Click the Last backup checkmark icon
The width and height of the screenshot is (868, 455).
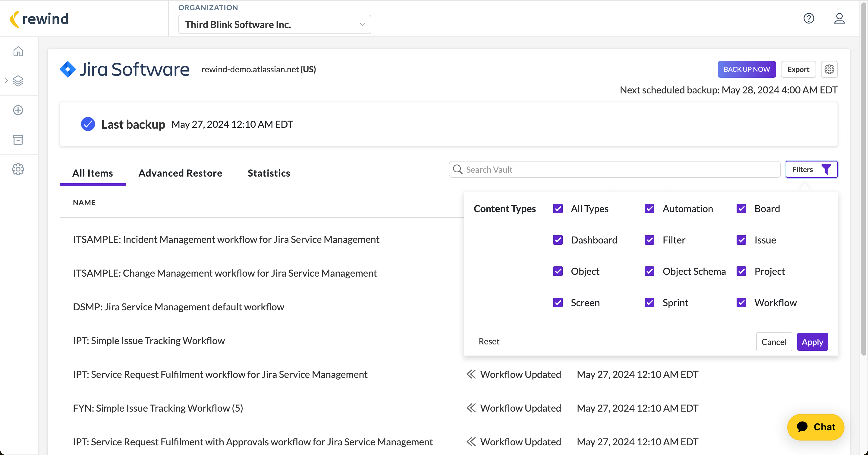(x=88, y=124)
